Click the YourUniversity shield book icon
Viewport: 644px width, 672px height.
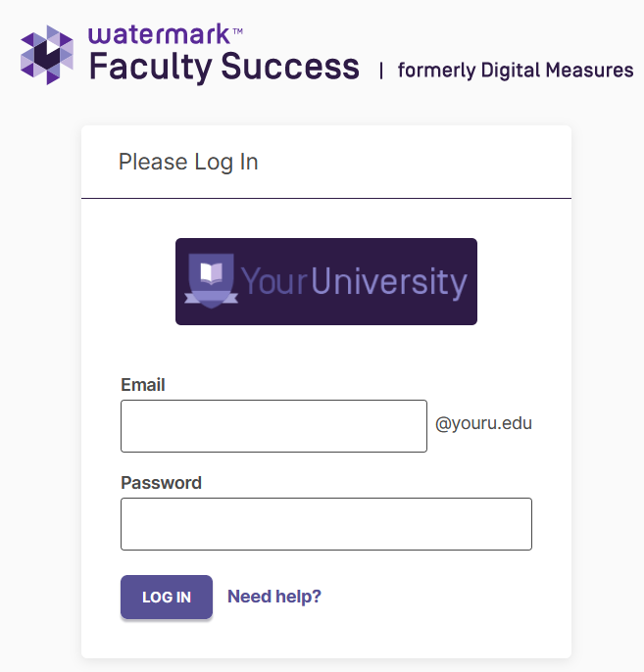(211, 281)
